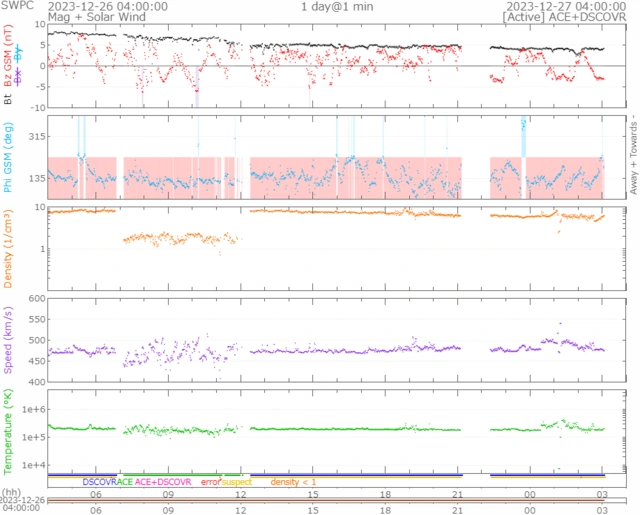The height and width of the screenshot is (515, 640).
Task: Click inside the Speed plot panel
Action: click(x=337, y=340)
